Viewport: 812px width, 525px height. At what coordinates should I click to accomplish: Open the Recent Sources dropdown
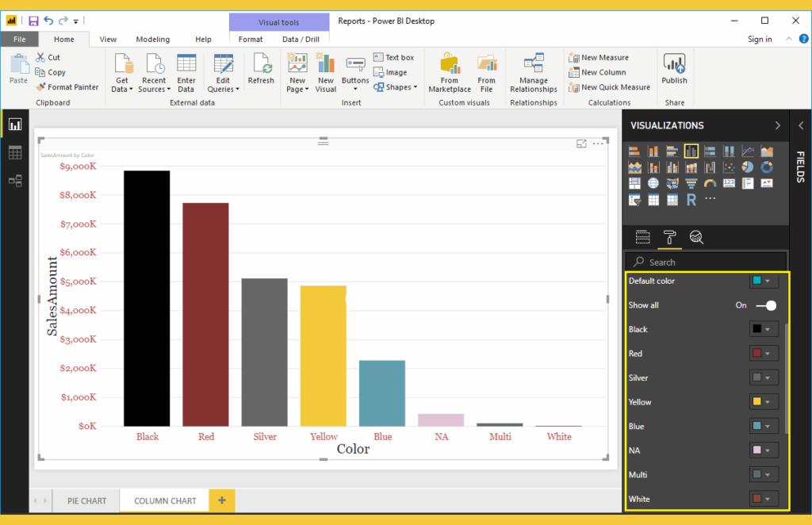pyautogui.click(x=154, y=72)
